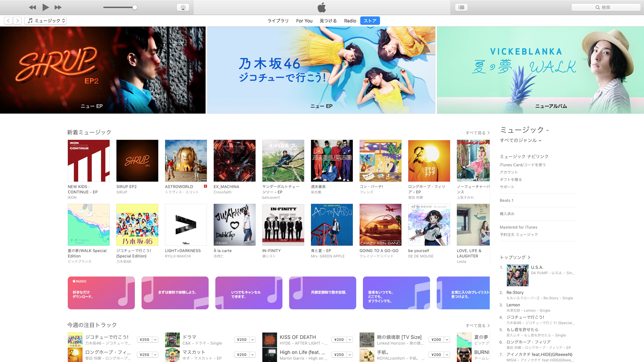
Task: Open U.S.A. cover in top songs
Action: [x=518, y=275]
